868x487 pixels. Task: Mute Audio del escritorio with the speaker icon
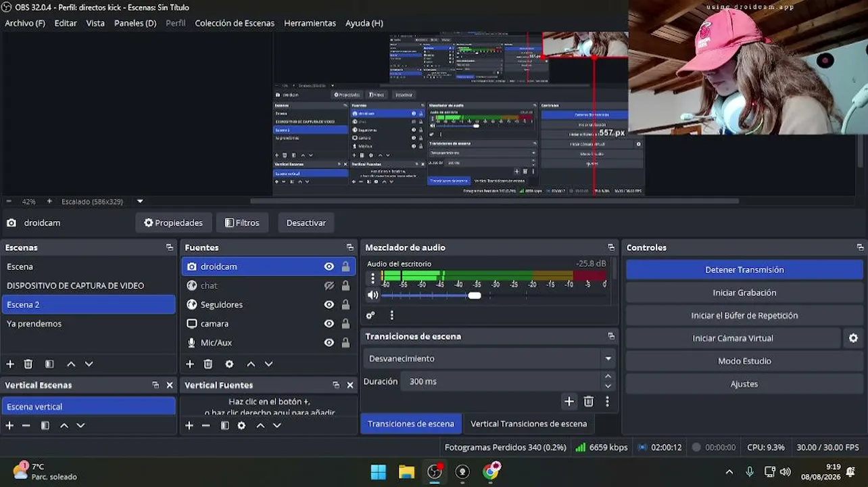(372, 295)
